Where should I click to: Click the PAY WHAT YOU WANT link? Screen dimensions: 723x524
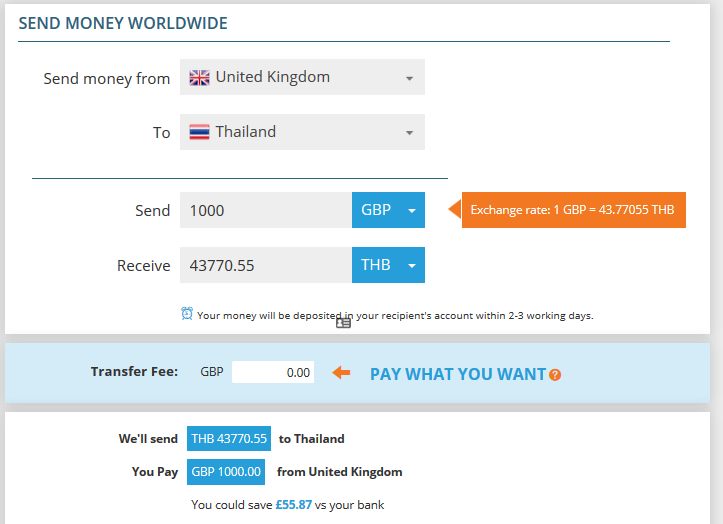pyautogui.click(x=458, y=374)
